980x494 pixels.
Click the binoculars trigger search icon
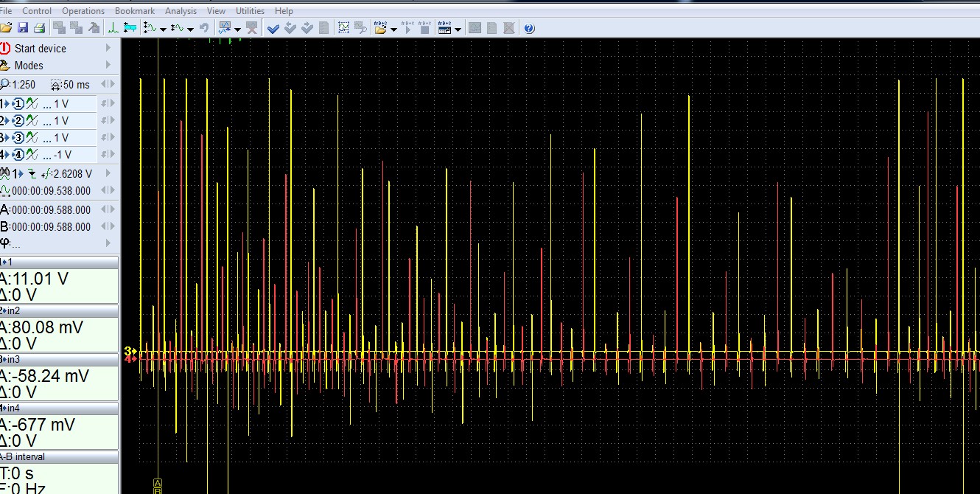[4, 173]
